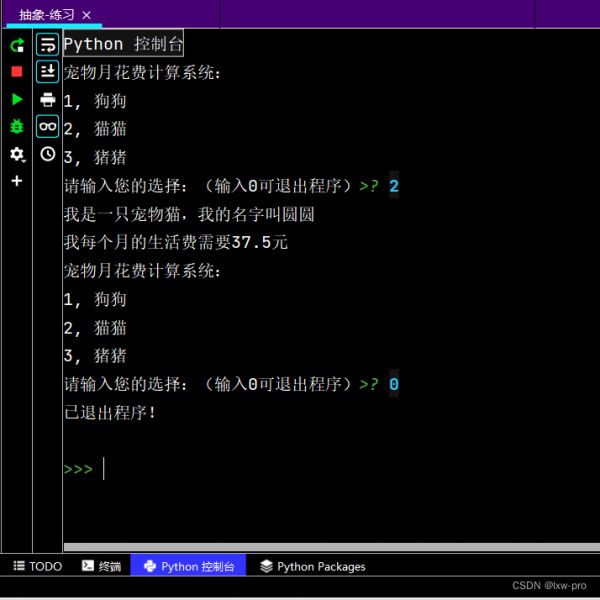The height and width of the screenshot is (600, 600).
Task: Toggle soft-wrap in console output
Action: [x=47, y=45]
